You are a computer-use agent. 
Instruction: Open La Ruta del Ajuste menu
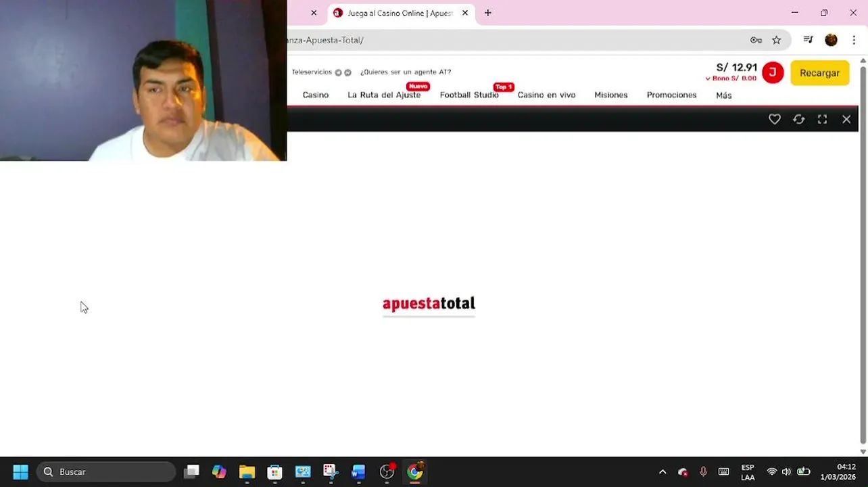coord(384,95)
